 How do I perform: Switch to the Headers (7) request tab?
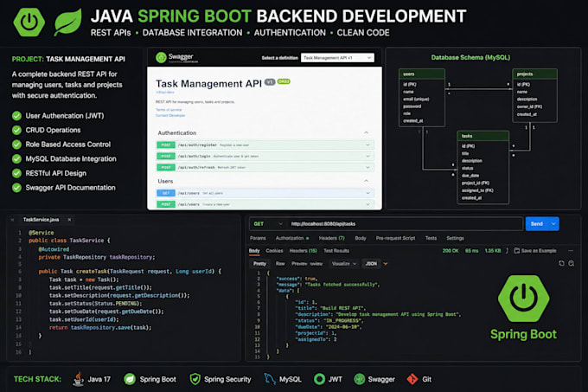[331, 238]
